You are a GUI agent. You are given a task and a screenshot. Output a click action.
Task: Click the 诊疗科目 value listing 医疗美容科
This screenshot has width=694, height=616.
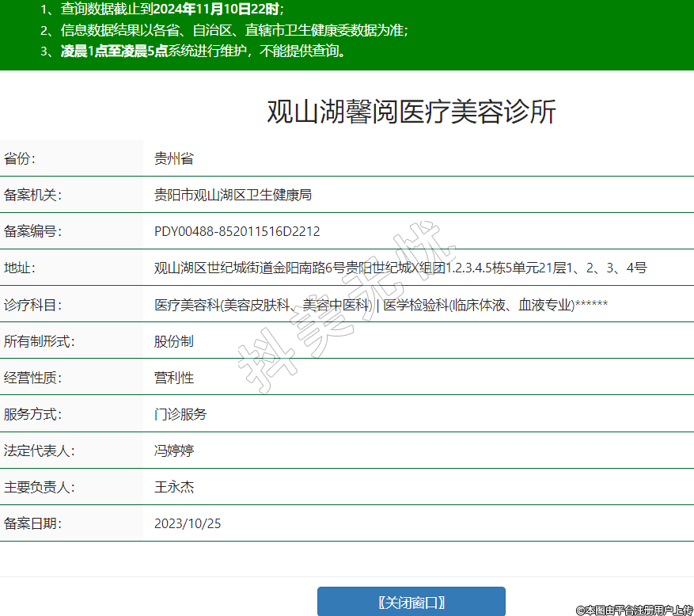tap(380, 304)
